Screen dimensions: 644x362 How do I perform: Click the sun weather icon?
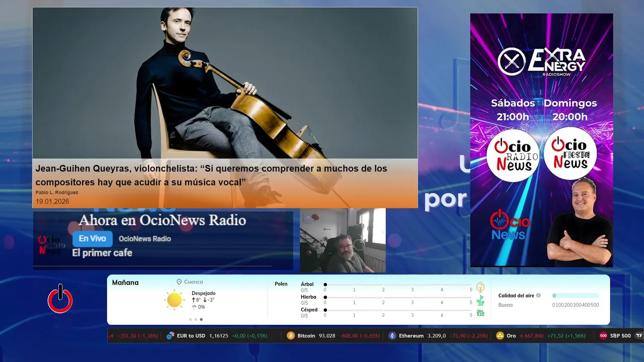[174, 300]
